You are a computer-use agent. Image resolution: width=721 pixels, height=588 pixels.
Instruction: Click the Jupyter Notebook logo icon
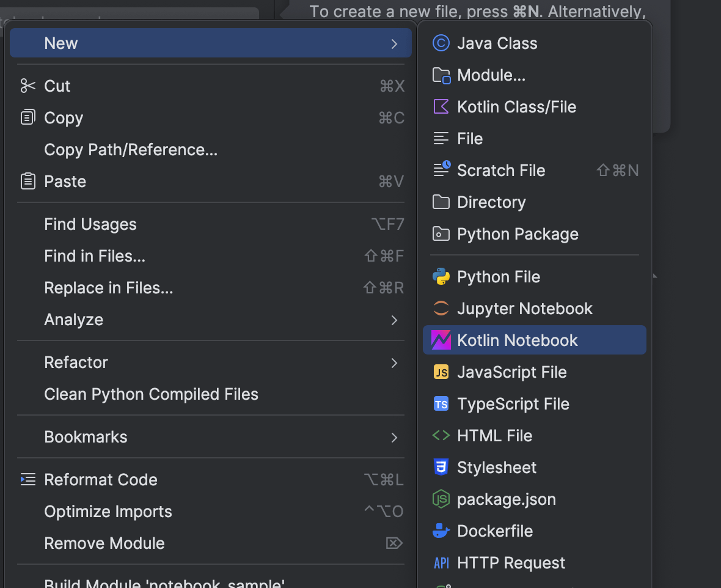441,308
